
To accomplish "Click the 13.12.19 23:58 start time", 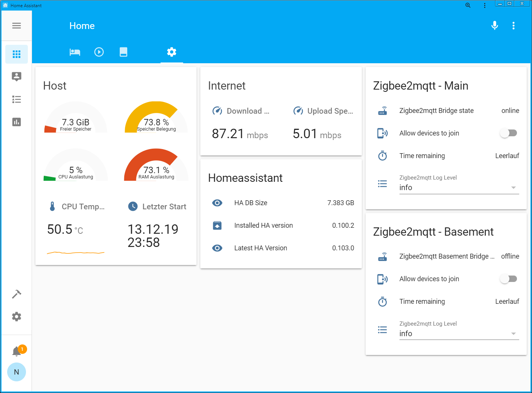I will 153,236.
